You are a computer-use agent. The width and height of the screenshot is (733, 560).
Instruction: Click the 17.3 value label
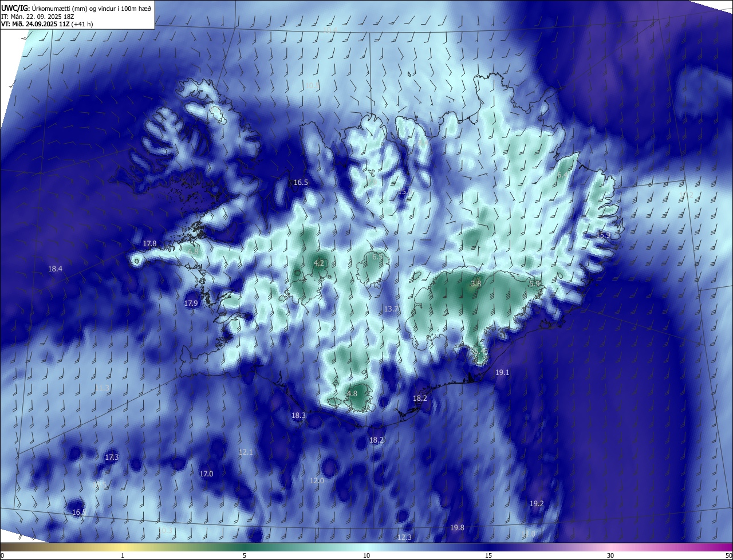pos(112,457)
